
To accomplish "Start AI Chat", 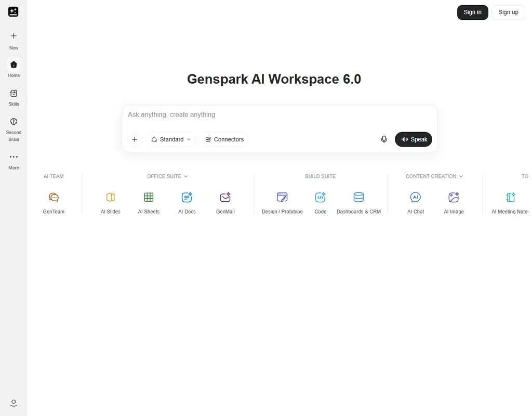I will (x=416, y=203).
